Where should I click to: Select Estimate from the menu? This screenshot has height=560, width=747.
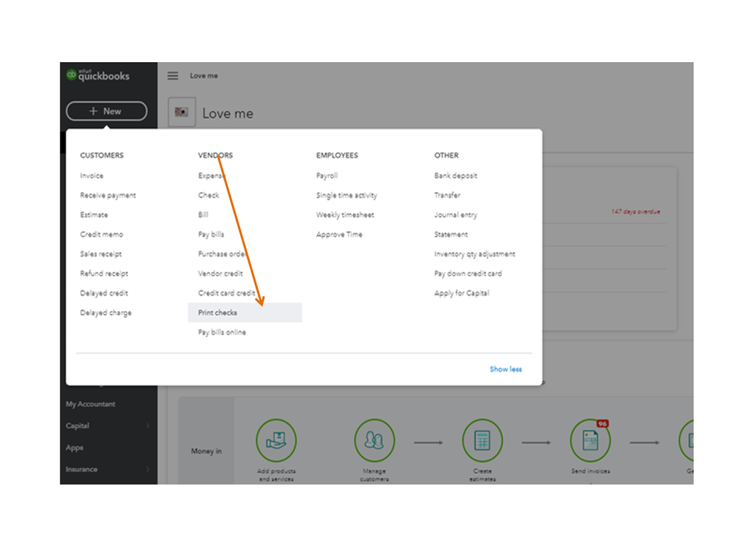click(x=94, y=215)
